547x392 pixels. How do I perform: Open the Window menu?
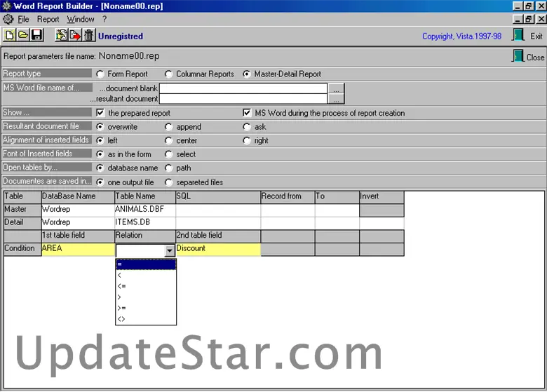coord(81,19)
